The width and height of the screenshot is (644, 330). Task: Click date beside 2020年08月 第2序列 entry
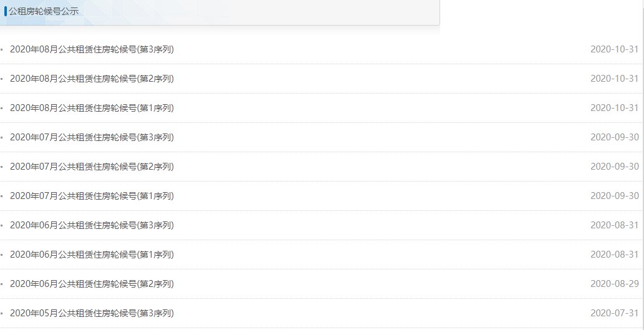pyautogui.click(x=614, y=79)
